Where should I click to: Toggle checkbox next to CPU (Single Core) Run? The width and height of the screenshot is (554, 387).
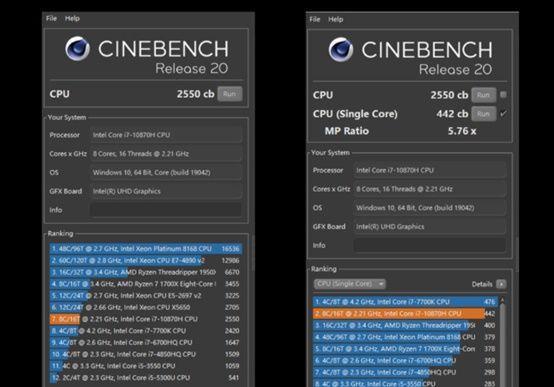(503, 113)
